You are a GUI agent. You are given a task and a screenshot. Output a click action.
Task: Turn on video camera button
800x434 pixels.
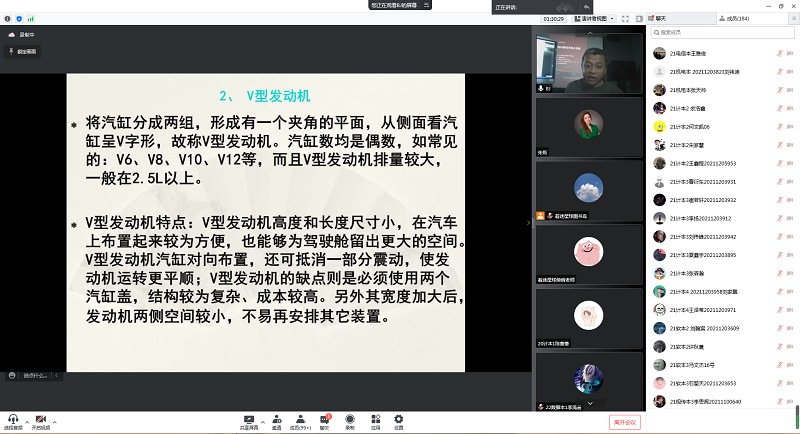tap(41, 422)
